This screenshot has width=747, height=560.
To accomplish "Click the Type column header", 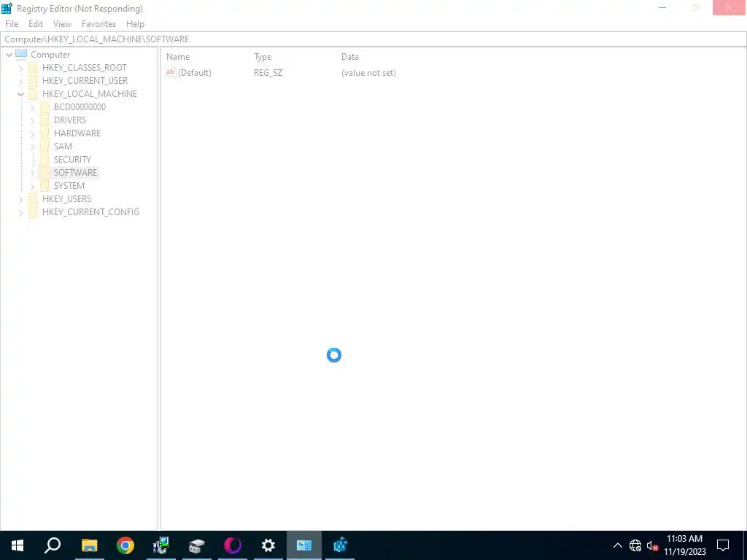I will 263,57.
